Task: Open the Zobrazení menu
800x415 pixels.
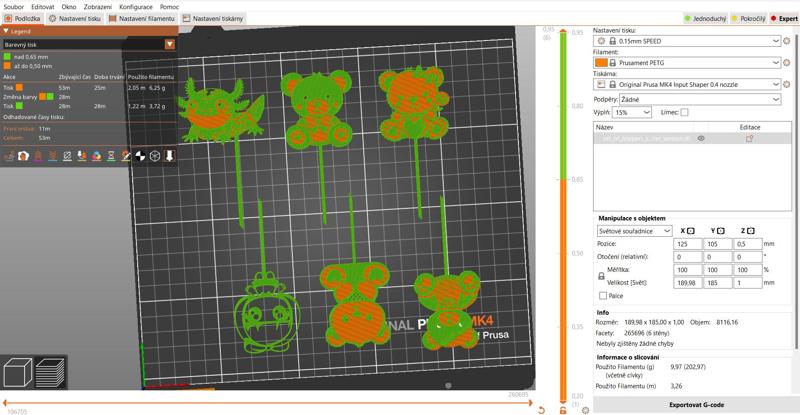Action: (x=97, y=7)
